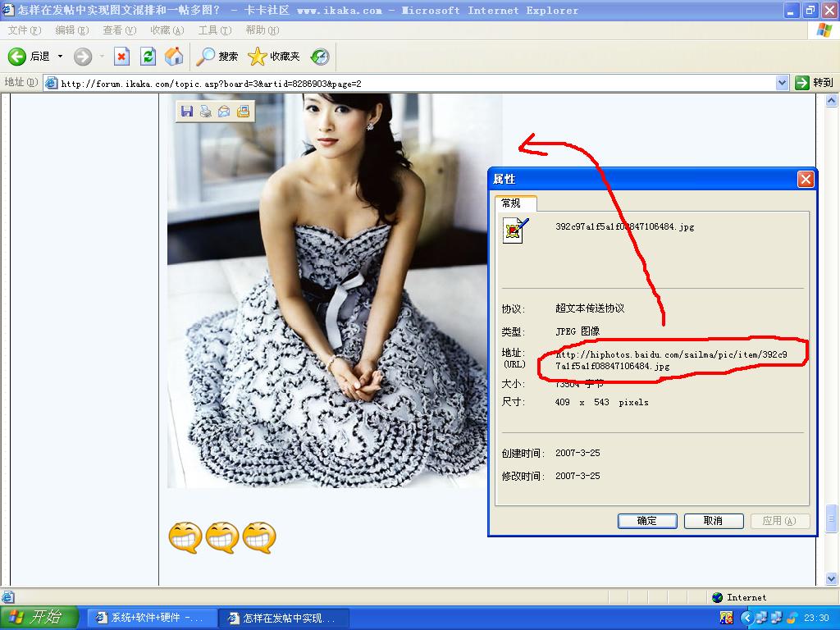Click the 超文本传送协议 protocol text
The width and height of the screenshot is (840, 630).
point(590,308)
